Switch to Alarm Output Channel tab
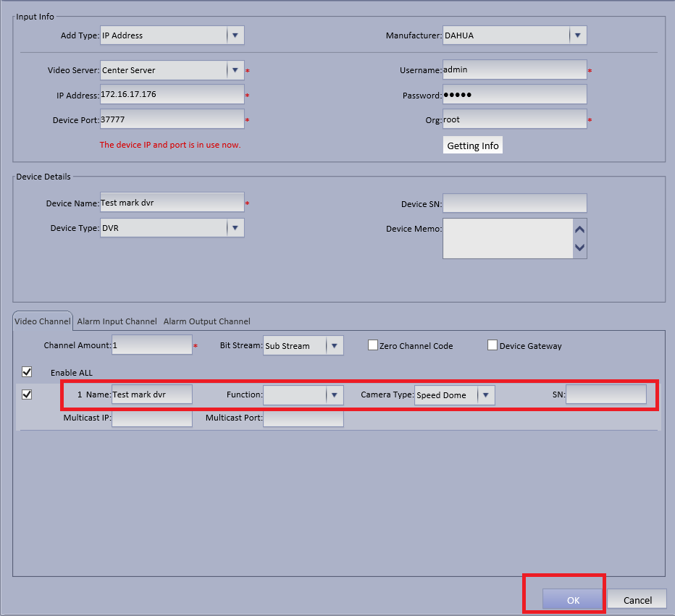Image resolution: width=675 pixels, height=616 pixels. coord(206,321)
